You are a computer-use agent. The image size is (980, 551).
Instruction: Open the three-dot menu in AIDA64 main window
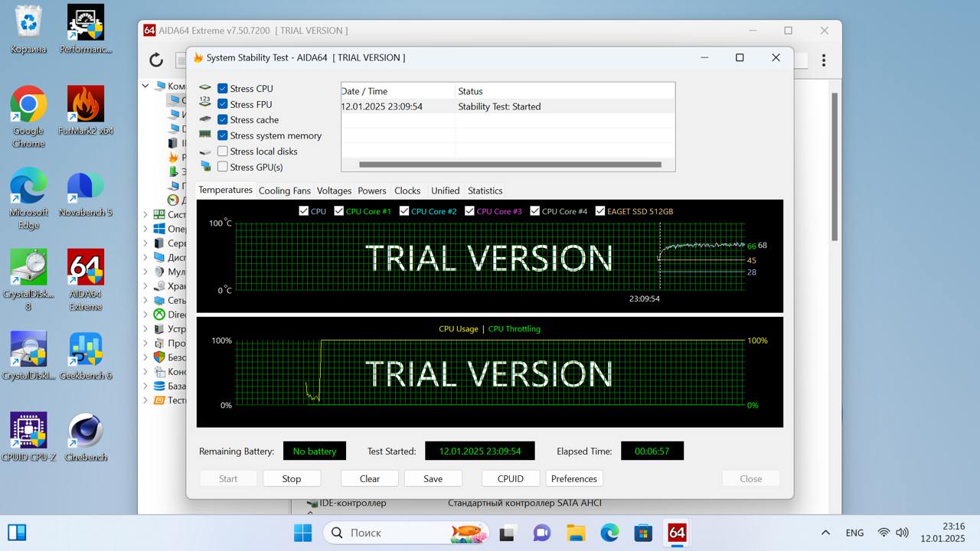coord(824,60)
